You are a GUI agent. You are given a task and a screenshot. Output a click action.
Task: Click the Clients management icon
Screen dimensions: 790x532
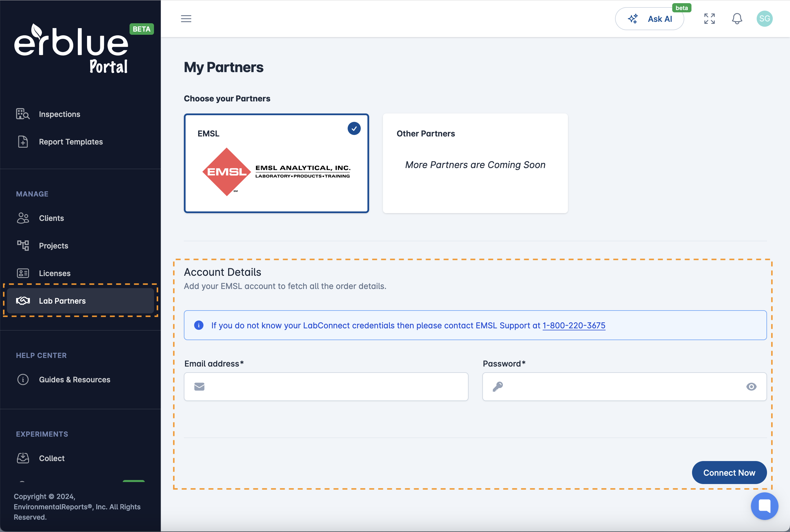coord(23,217)
